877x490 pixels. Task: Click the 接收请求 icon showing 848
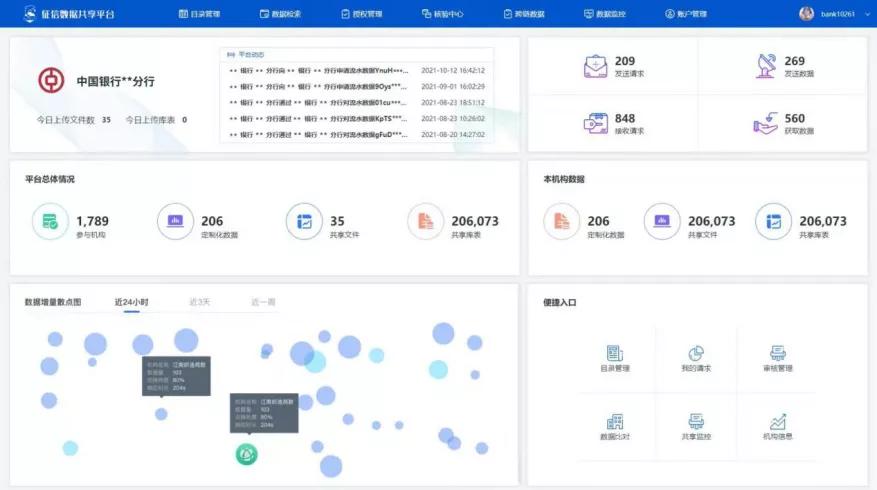[595, 124]
